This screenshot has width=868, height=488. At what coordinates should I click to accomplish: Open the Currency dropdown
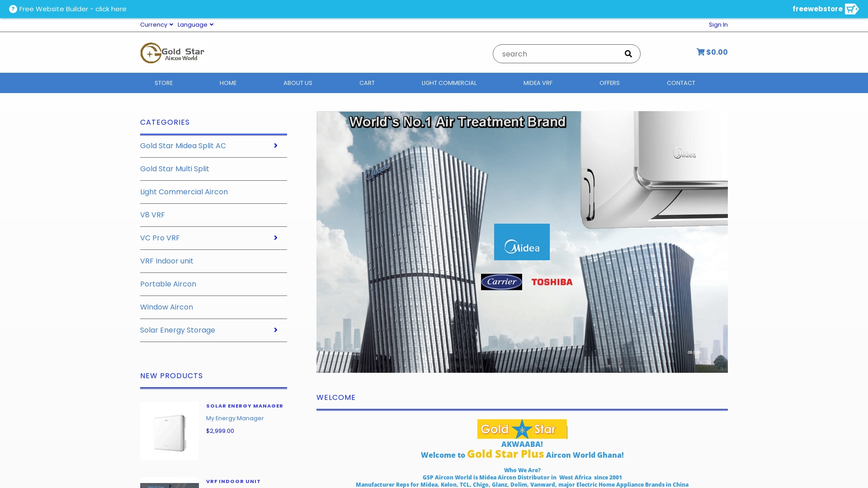[156, 25]
